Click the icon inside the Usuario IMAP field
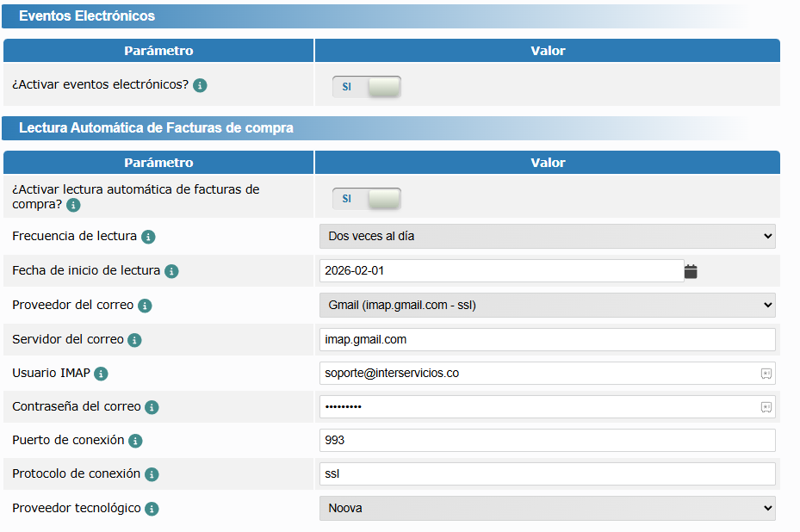This screenshot has width=800, height=532. tap(766, 373)
